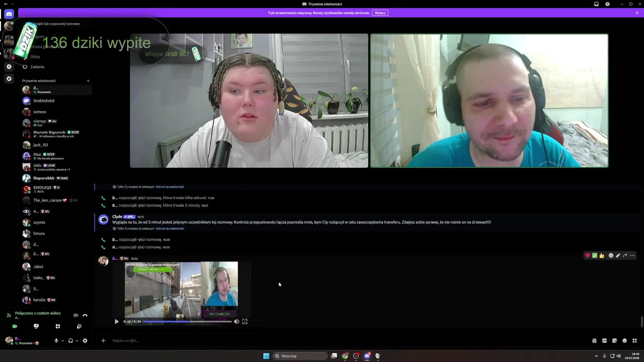Mute microphone in user panel

pyautogui.click(x=56, y=340)
